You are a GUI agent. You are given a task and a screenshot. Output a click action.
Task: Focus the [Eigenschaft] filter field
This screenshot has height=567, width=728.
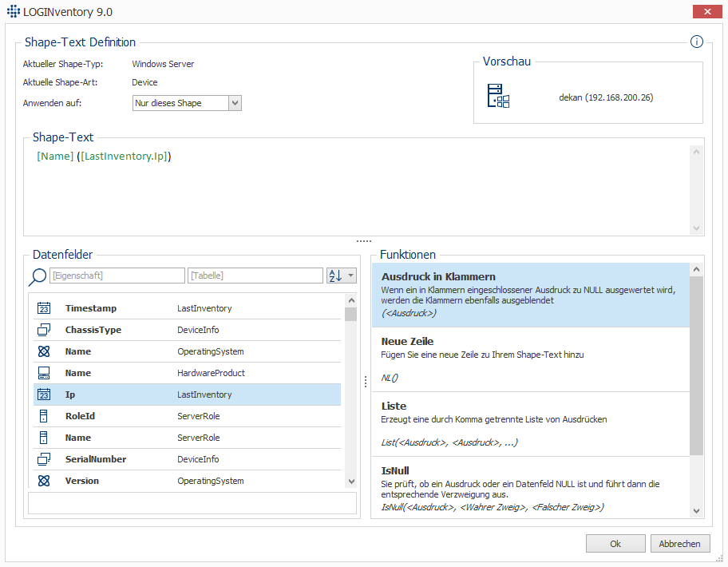117,276
